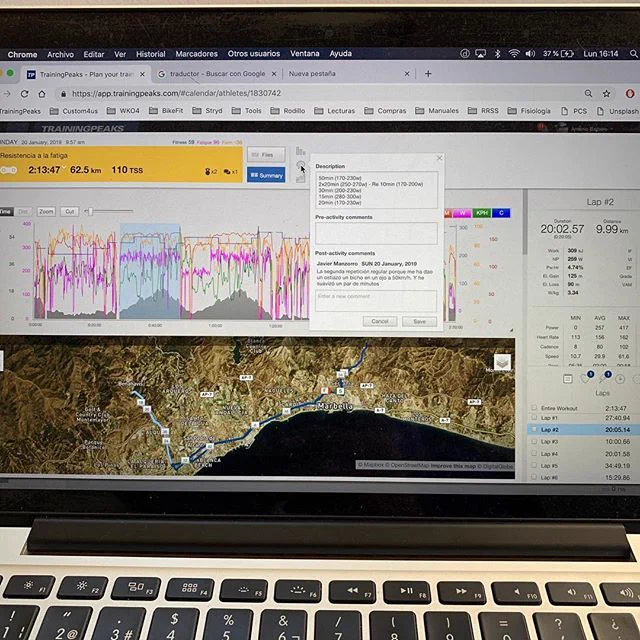Go to browser home icon

[x=42, y=94]
